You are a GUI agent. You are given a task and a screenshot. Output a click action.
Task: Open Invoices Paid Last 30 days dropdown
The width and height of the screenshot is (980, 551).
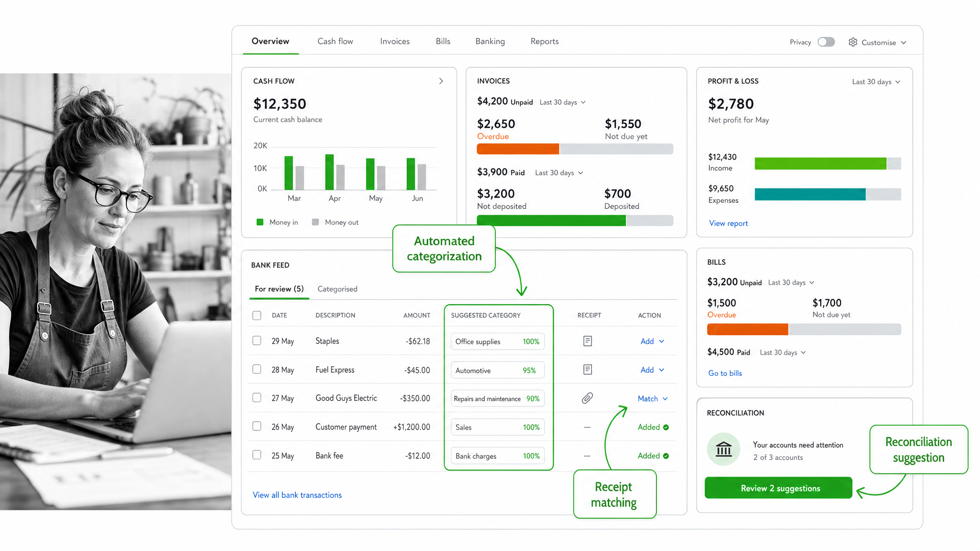tap(559, 173)
